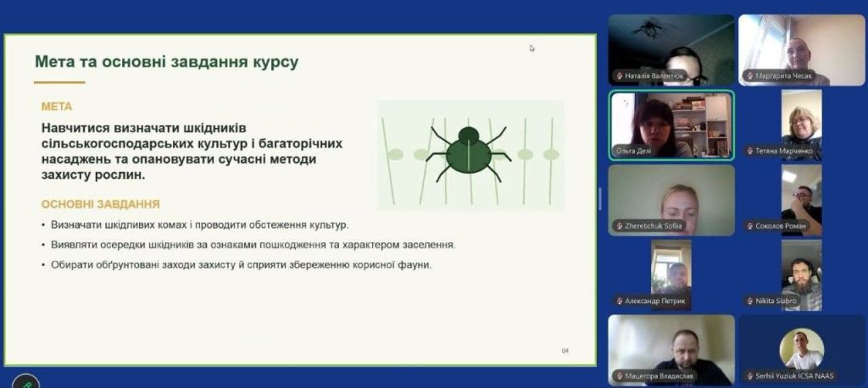This screenshot has width=868, height=388.
Task: Click the paragraph starting 'Навчитися визначати шкідників'
Action: [192, 151]
